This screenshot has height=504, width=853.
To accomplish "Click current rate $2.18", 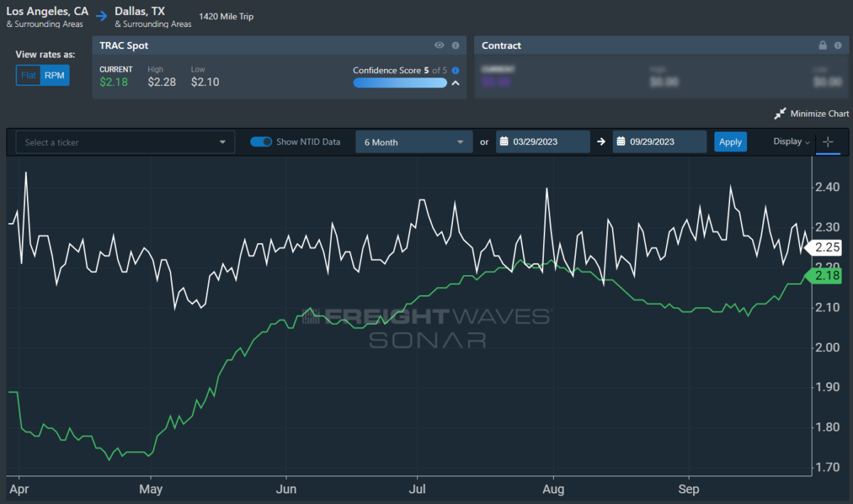I will pyautogui.click(x=114, y=82).
